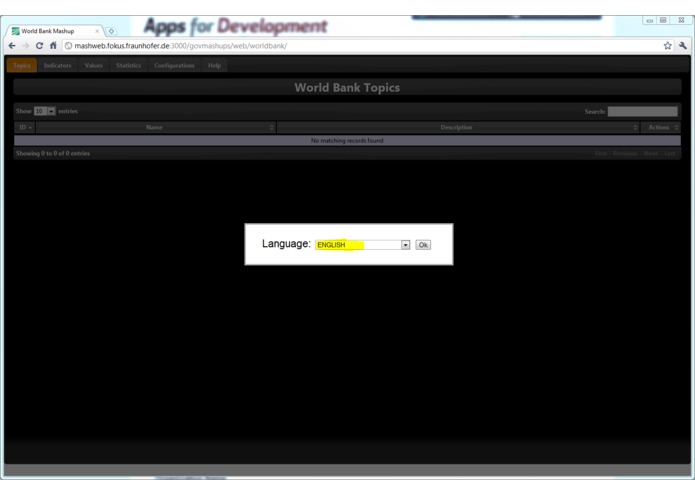Click the 'No matching records found' row
Viewport: 695px width, 494px height.
(x=347, y=140)
